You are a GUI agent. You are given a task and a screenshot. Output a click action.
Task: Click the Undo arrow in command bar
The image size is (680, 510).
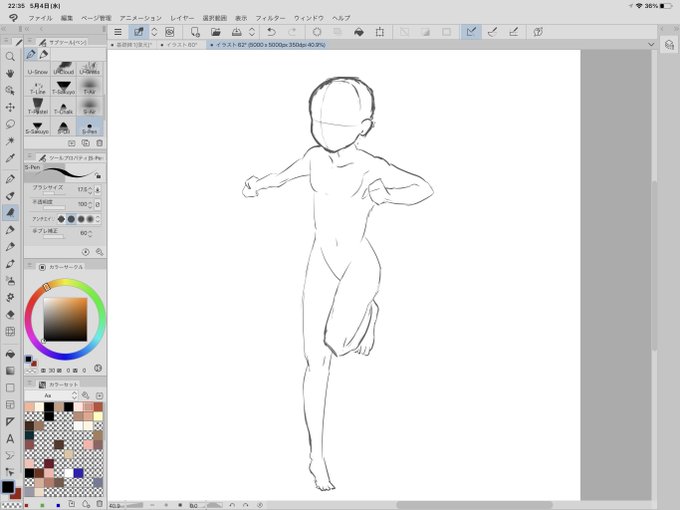271,32
